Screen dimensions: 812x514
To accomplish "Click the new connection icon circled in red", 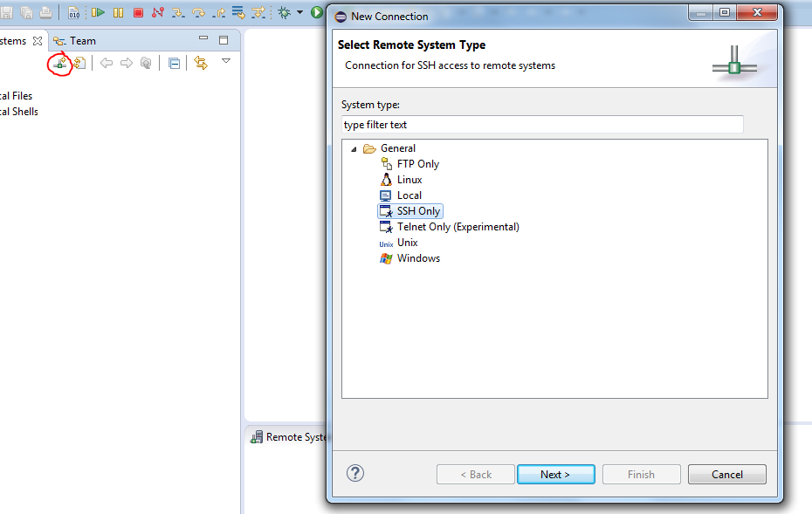I will click(59, 63).
